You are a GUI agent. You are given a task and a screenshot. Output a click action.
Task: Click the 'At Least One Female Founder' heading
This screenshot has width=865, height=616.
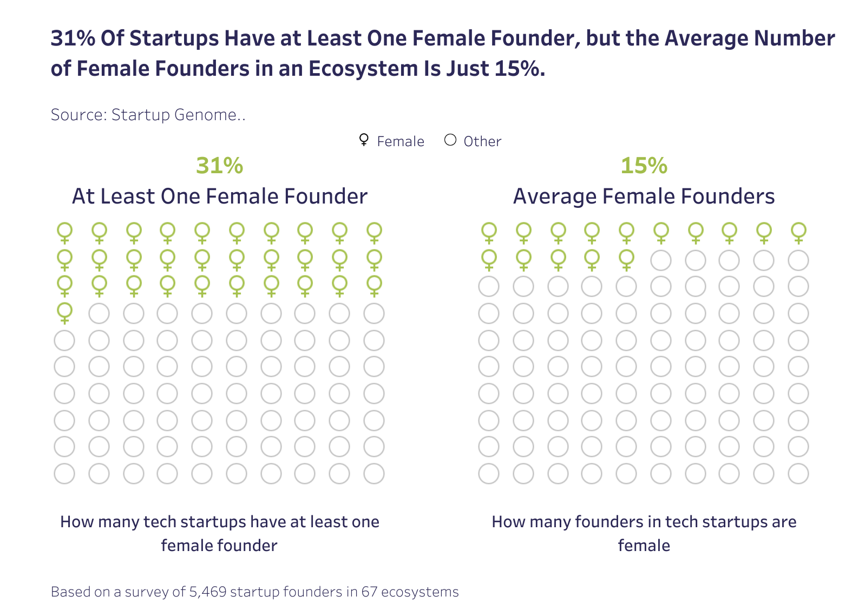(219, 196)
